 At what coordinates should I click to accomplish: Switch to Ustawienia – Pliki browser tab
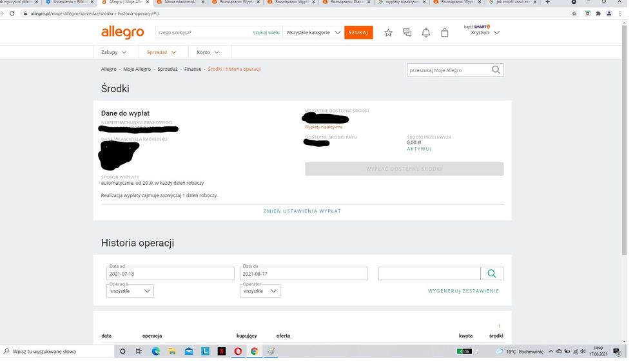point(70,2)
